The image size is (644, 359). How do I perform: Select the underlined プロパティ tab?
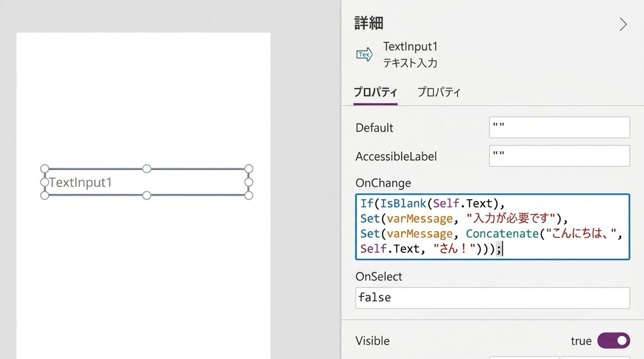[375, 92]
